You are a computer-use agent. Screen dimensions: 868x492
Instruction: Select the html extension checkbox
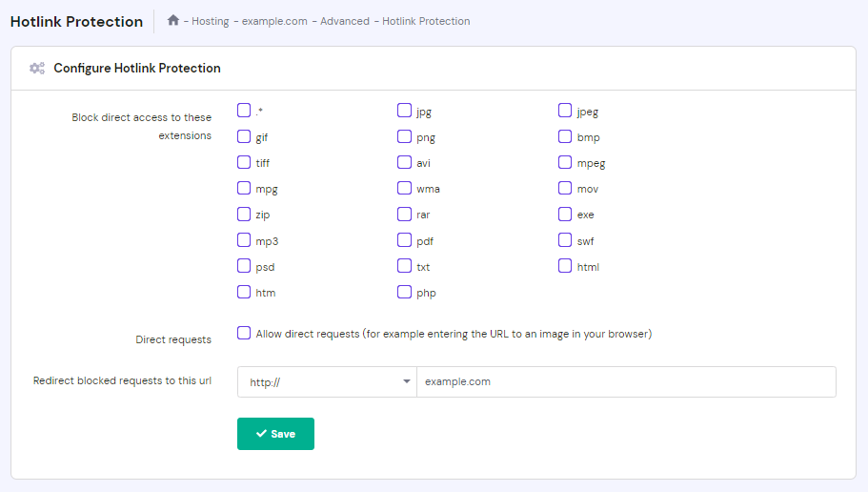tap(565, 266)
